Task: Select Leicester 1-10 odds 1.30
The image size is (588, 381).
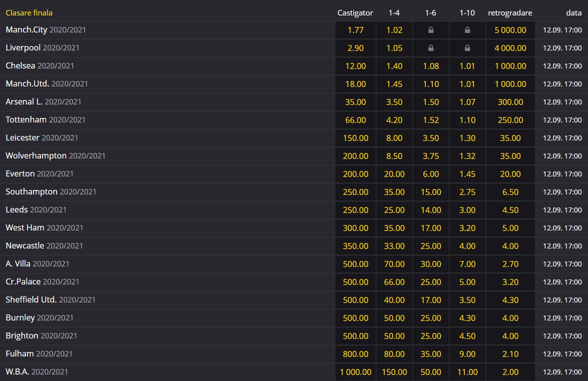Action: [467, 138]
